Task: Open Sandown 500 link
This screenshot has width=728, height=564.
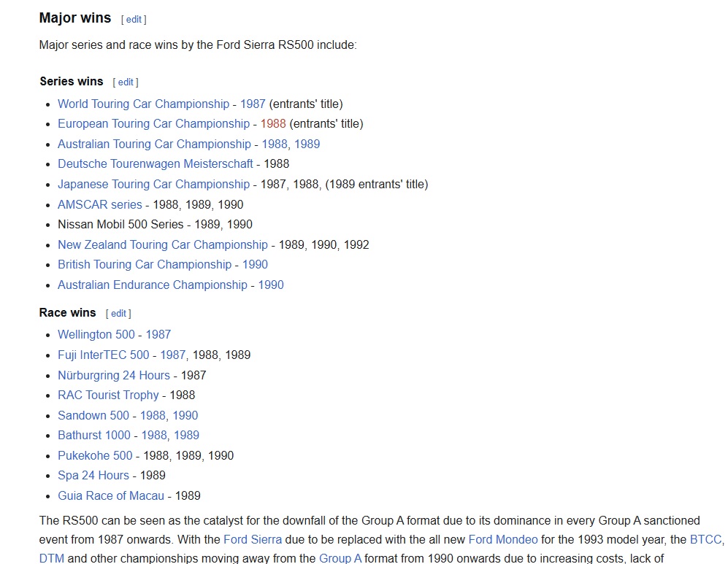Action: tap(93, 416)
